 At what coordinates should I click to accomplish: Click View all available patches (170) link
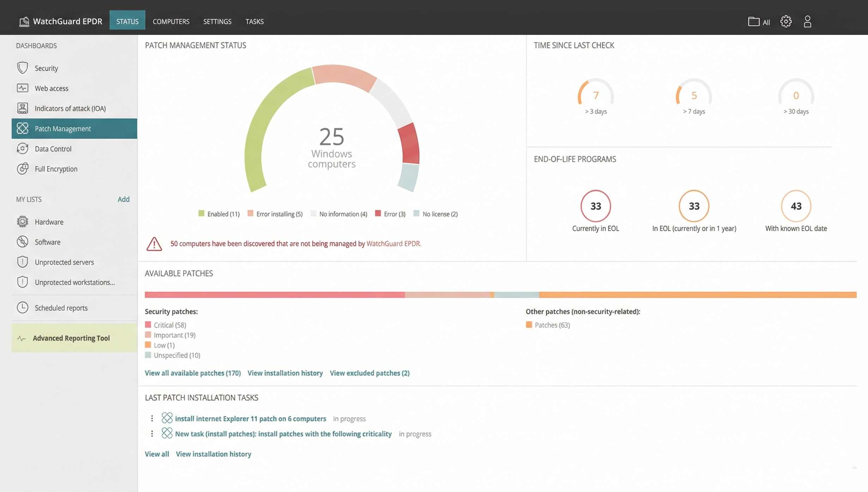point(193,373)
